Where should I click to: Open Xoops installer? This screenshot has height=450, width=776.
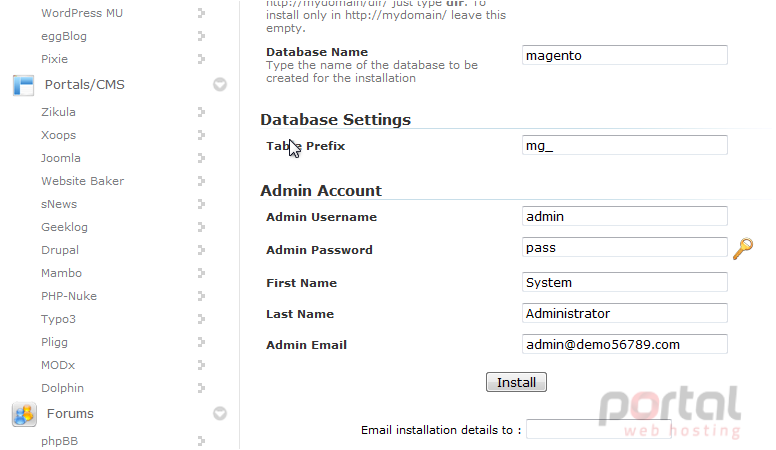(x=58, y=135)
